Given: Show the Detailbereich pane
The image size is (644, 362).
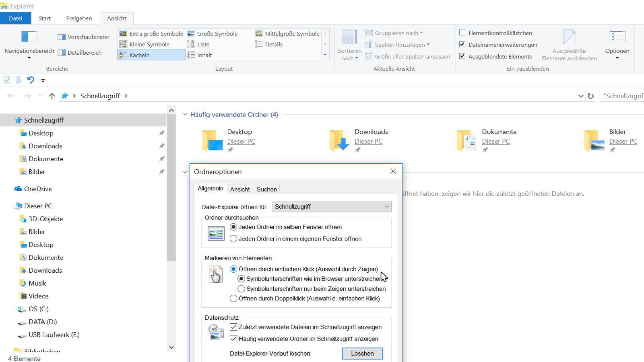Looking at the screenshot, I should (80, 52).
